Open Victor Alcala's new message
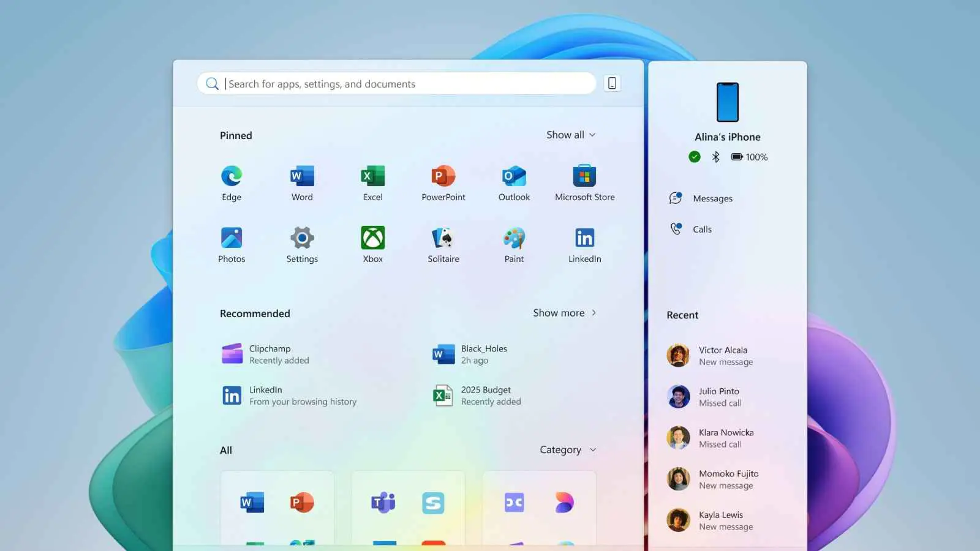Image resolution: width=980 pixels, height=551 pixels. coord(725,356)
